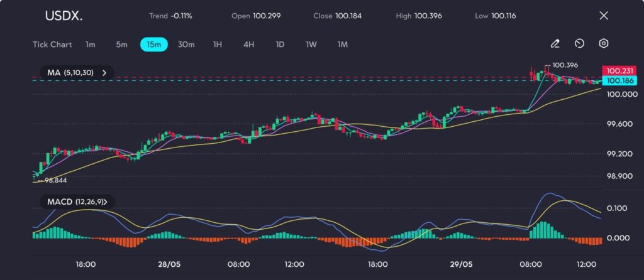Click the cyan 100.186 current price tag
The height and width of the screenshot is (280, 644).
point(619,81)
